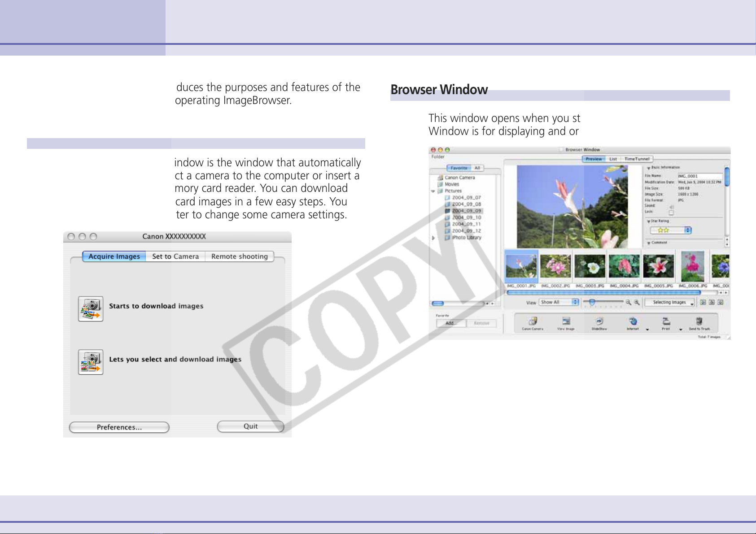756x534 pixels.
Task: Switch folder view to Favorite
Action: 459,168
